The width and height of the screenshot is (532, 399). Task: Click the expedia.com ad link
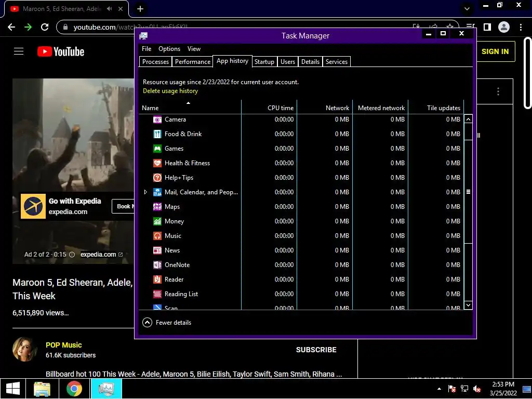point(101,255)
